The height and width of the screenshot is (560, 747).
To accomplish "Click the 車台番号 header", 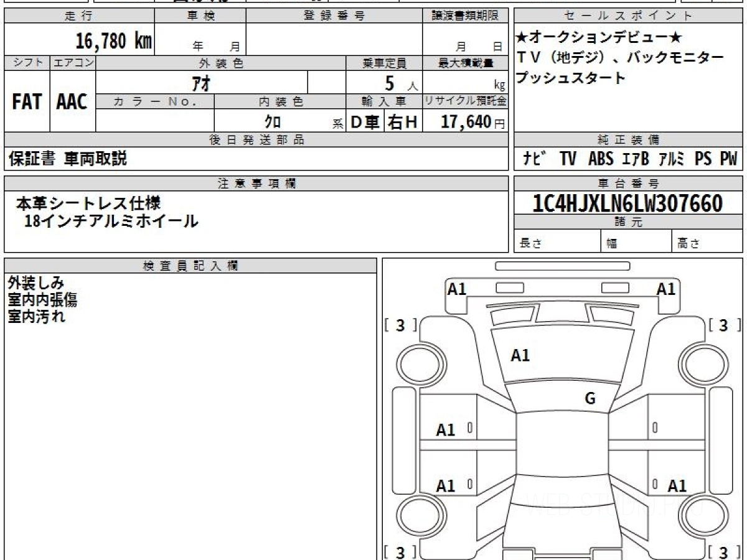I will 628,183.
